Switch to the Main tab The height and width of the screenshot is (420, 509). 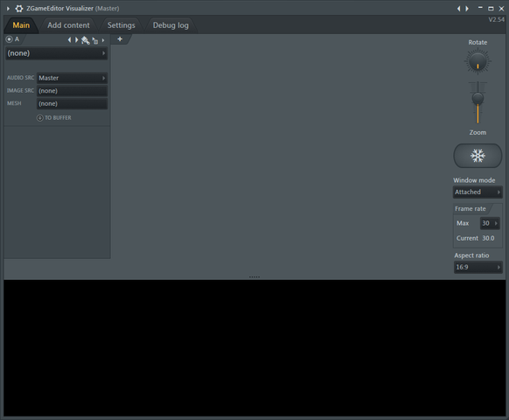coord(21,25)
